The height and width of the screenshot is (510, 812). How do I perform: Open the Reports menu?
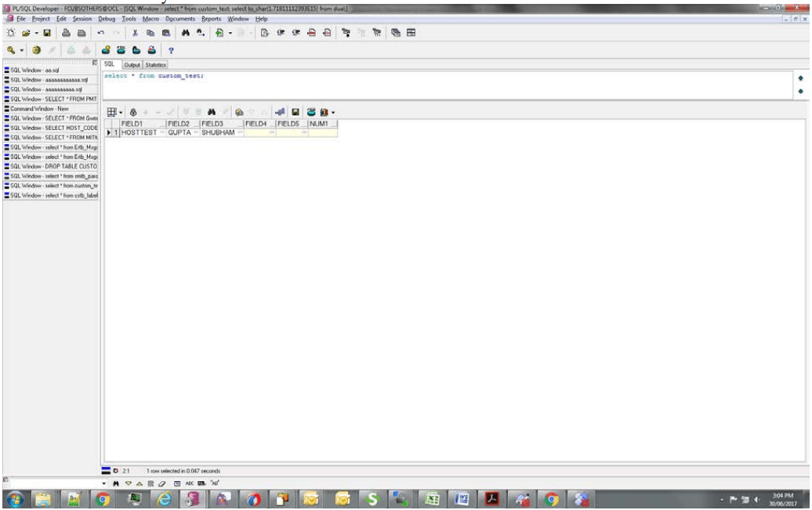pos(212,19)
